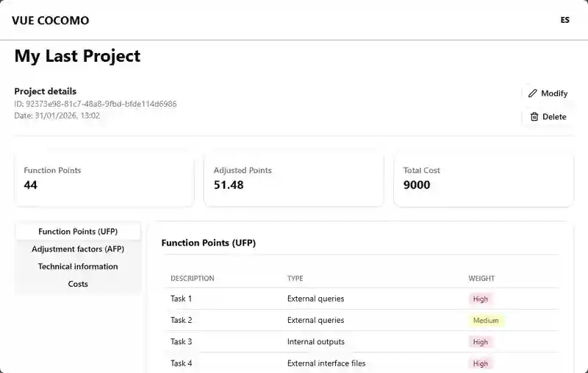Click the trash can icon beside Delete
Screen dimensions: 588x373
pyautogui.click(x=534, y=117)
